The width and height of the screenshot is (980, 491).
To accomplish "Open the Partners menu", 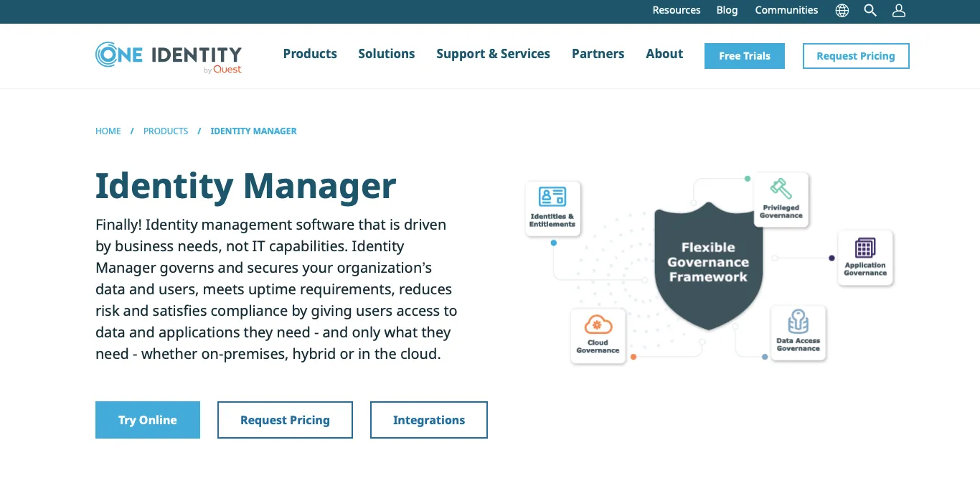I will point(598,54).
